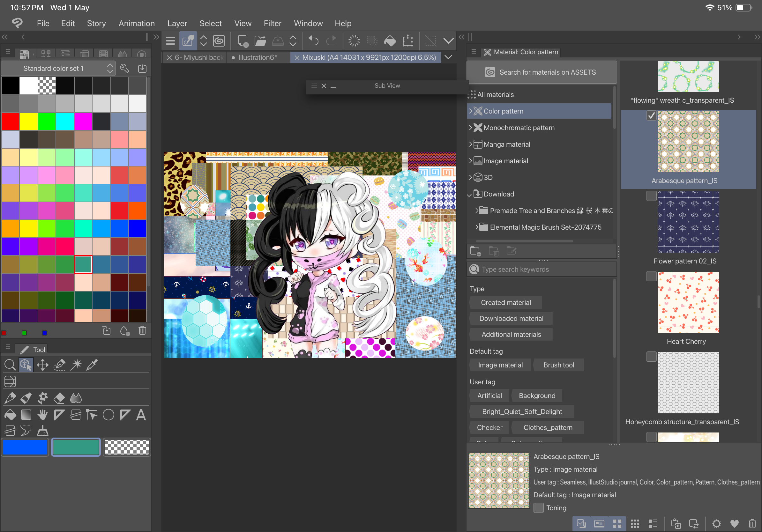Image resolution: width=762 pixels, height=532 pixels.
Task: Expand the 3D materials folder
Action: click(470, 177)
